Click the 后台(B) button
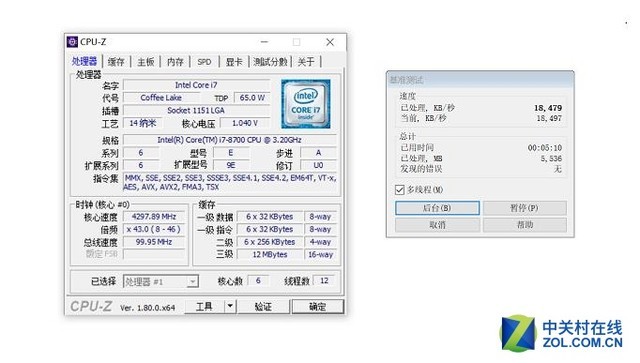The height and width of the screenshot is (363, 640). (437, 208)
